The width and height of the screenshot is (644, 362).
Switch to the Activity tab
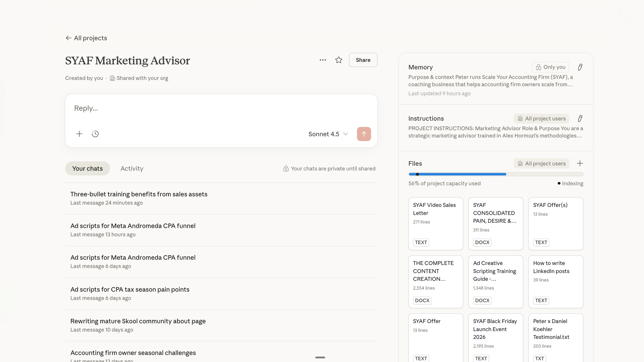132,168
